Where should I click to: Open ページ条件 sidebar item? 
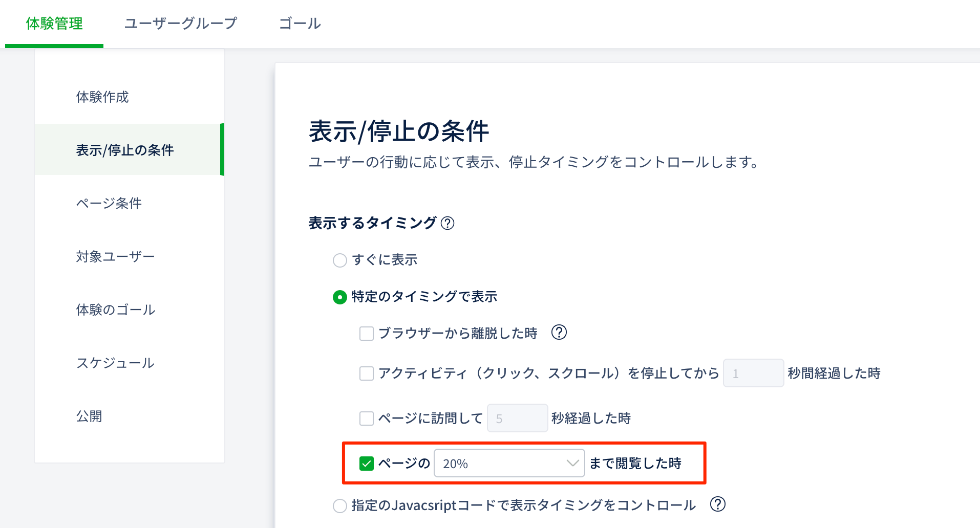click(x=109, y=204)
